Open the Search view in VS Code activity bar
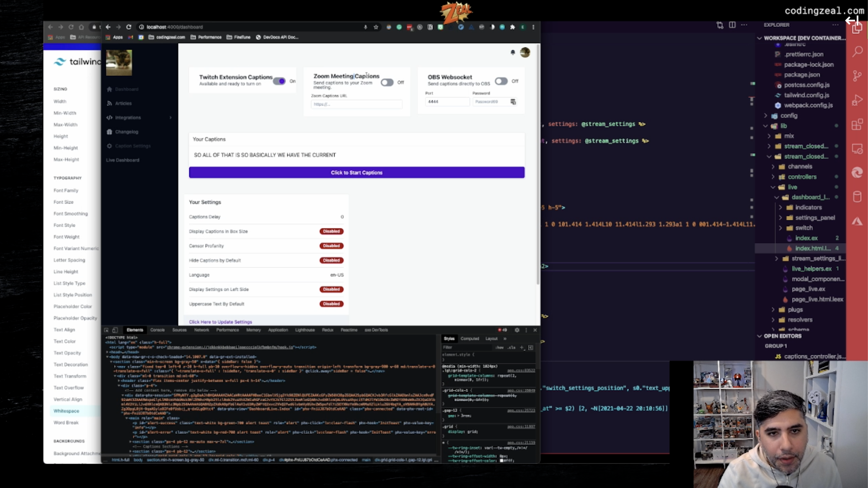Viewport: 868px width, 488px height. [x=857, y=52]
